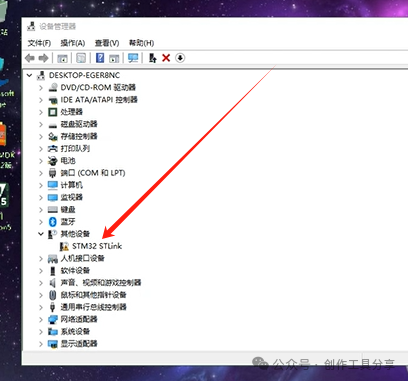Click the 处理器 processor icon
This screenshot has height=381, width=408.
[x=53, y=112]
